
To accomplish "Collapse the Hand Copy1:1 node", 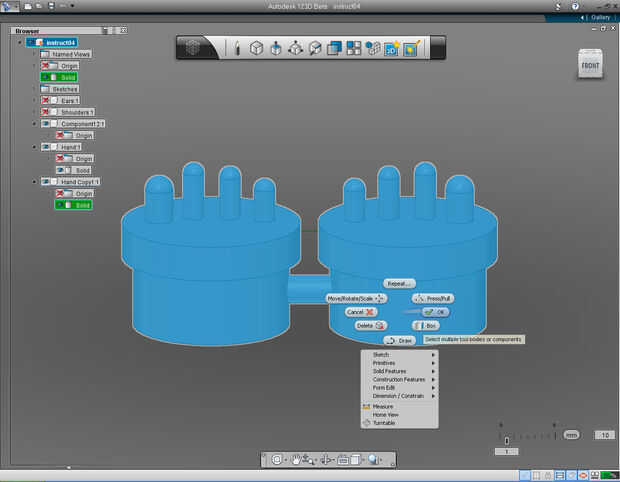I will coord(34,182).
